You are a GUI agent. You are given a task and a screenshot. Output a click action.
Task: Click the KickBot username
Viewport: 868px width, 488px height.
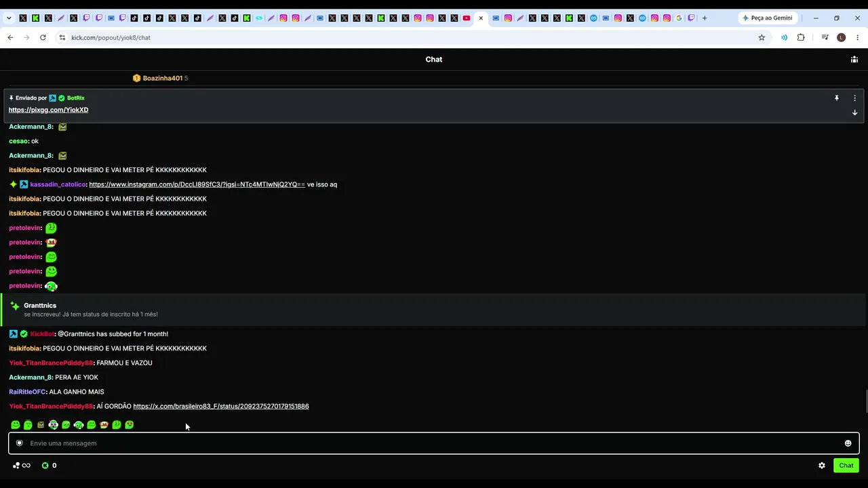coord(42,334)
